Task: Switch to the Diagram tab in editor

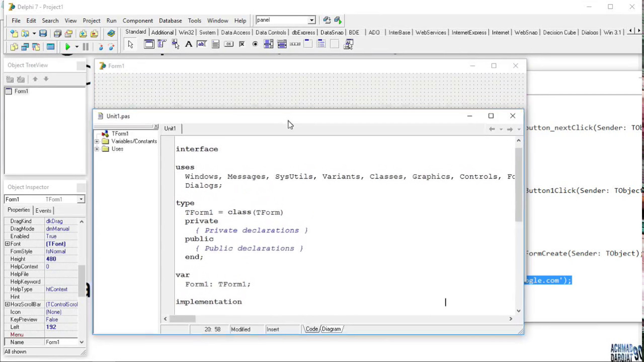Action: [x=331, y=329]
